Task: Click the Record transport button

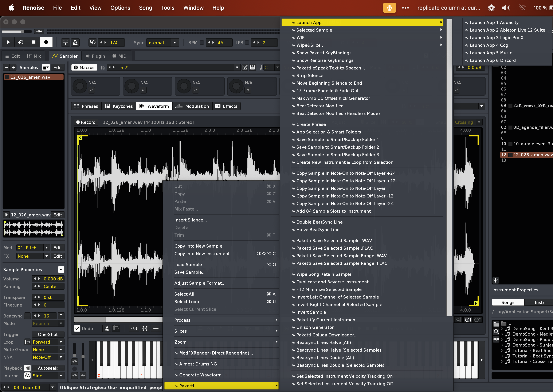Action: coord(46,42)
